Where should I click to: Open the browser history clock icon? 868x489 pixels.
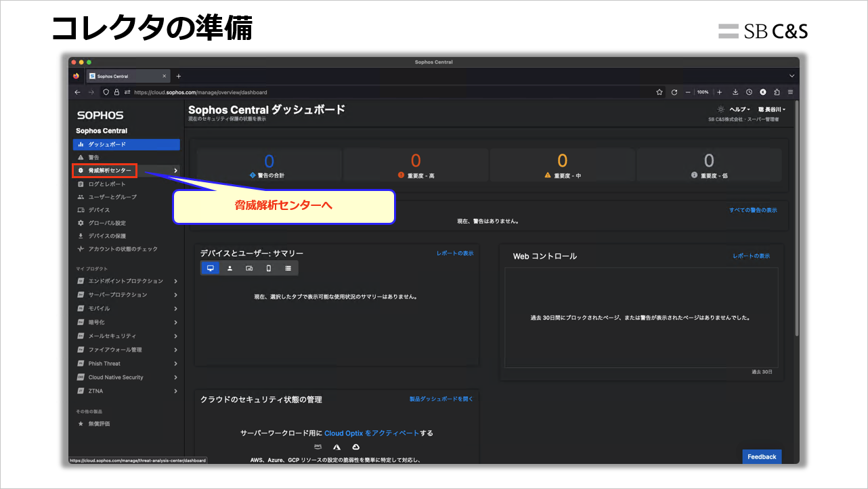pyautogui.click(x=749, y=92)
